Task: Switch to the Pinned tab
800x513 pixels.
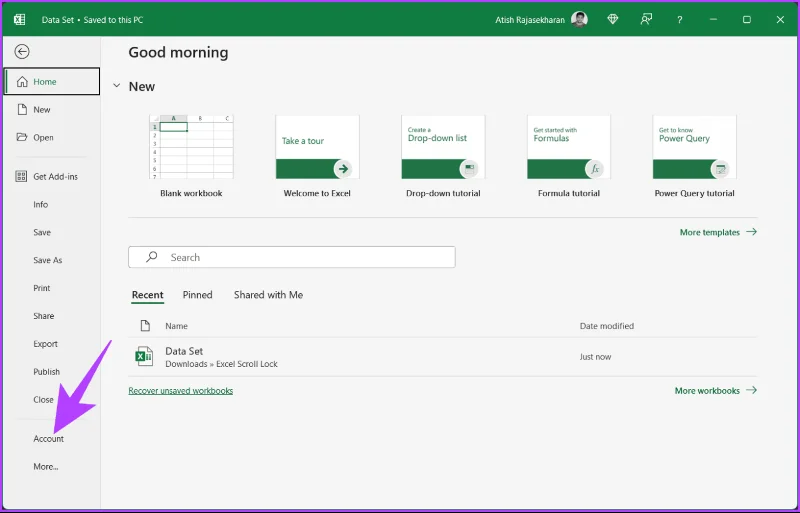Action: [197, 295]
